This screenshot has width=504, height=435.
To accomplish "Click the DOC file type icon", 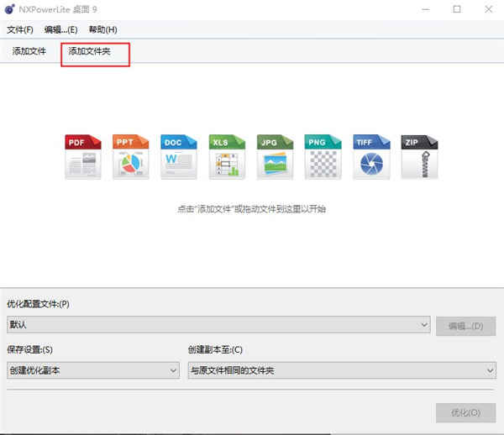I will click(x=179, y=156).
